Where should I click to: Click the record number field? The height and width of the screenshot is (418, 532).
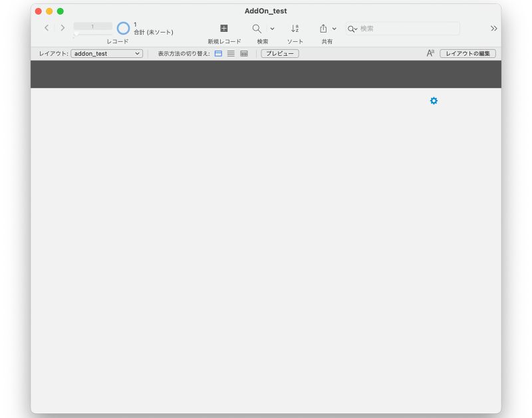coord(92,26)
